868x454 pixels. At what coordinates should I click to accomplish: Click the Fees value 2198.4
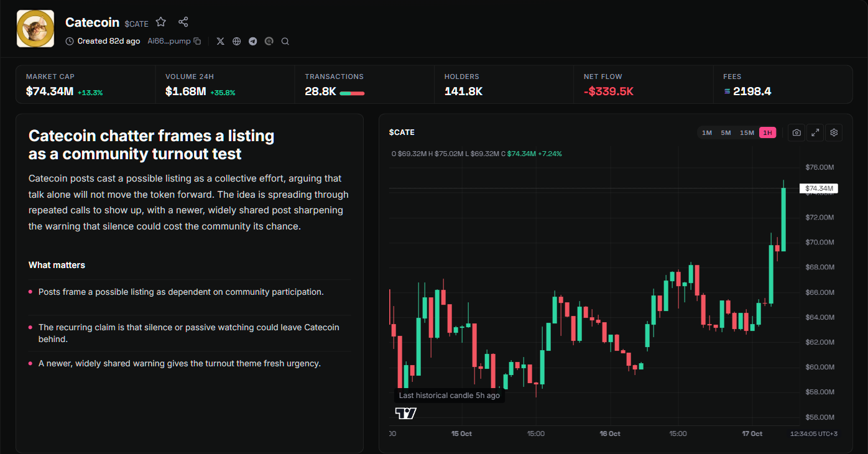point(752,91)
